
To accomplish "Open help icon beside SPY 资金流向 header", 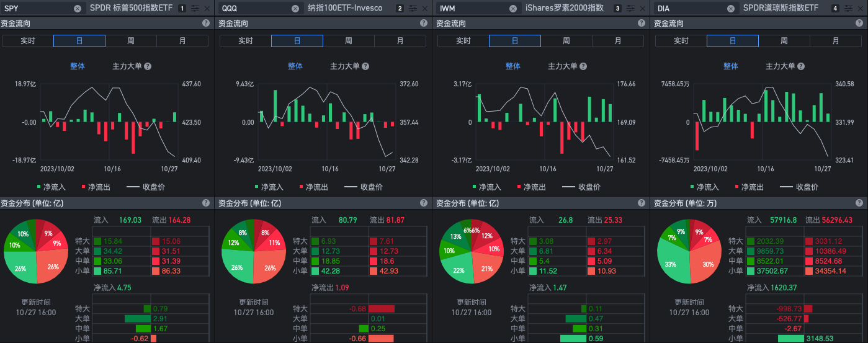I will [x=206, y=23].
